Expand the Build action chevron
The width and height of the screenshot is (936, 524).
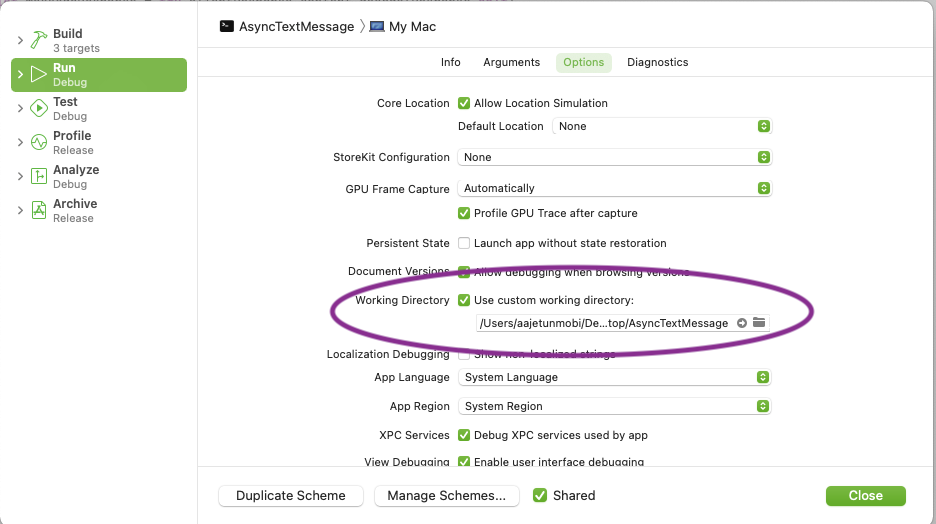tap(20, 40)
